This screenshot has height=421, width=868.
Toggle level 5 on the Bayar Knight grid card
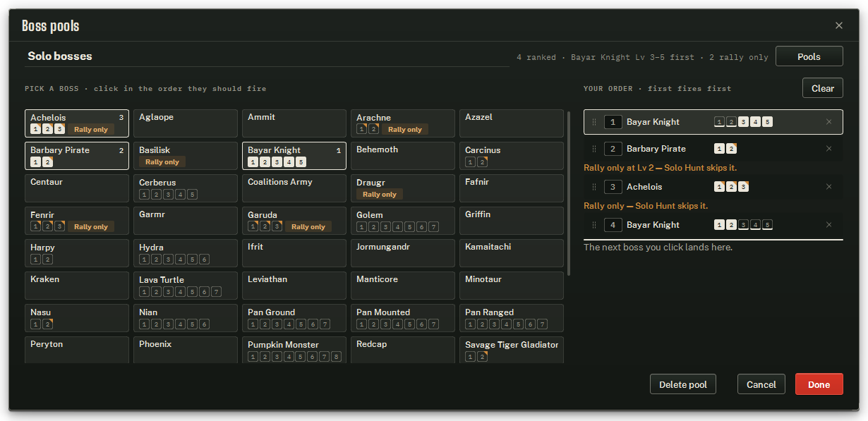click(301, 162)
